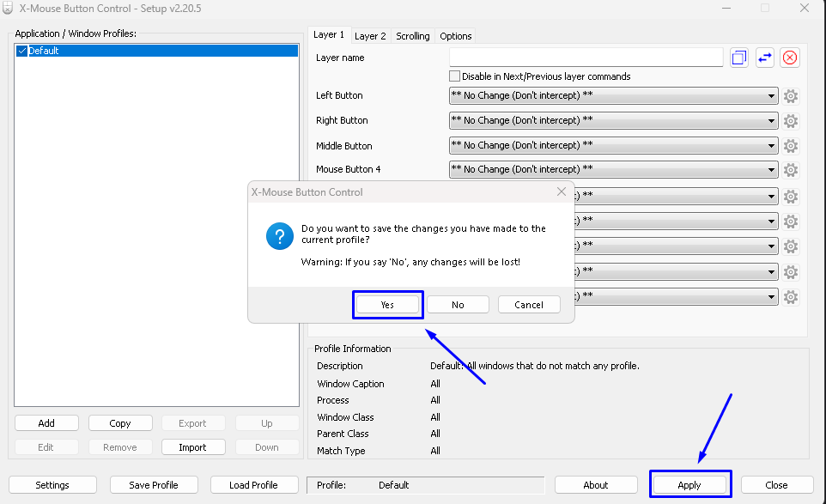Click the Export button
The width and height of the screenshot is (826, 504).
(193, 423)
